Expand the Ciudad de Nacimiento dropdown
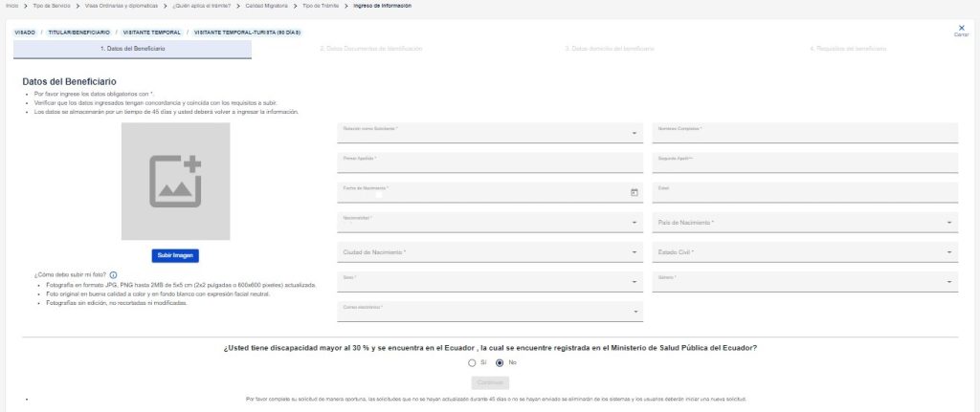980x412 pixels. point(490,252)
